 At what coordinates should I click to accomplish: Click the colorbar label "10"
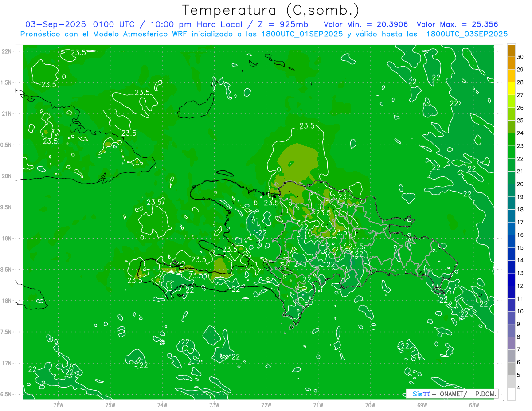[520, 312]
